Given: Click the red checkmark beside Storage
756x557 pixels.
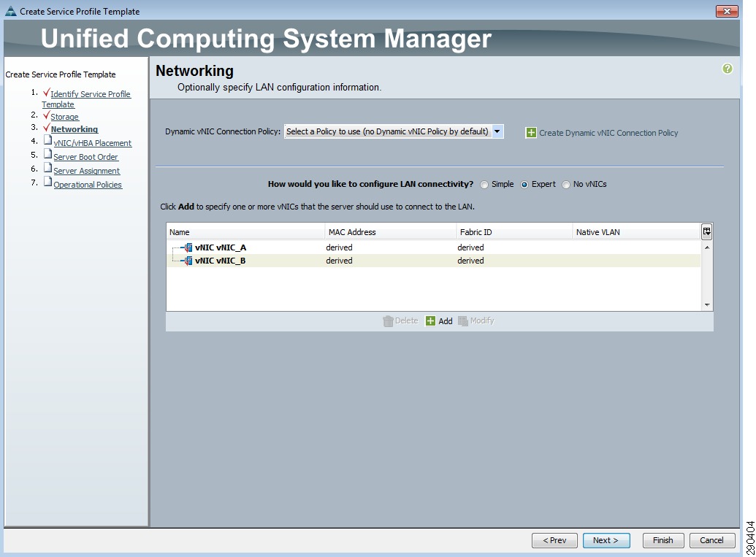Looking at the screenshot, I should [46, 115].
